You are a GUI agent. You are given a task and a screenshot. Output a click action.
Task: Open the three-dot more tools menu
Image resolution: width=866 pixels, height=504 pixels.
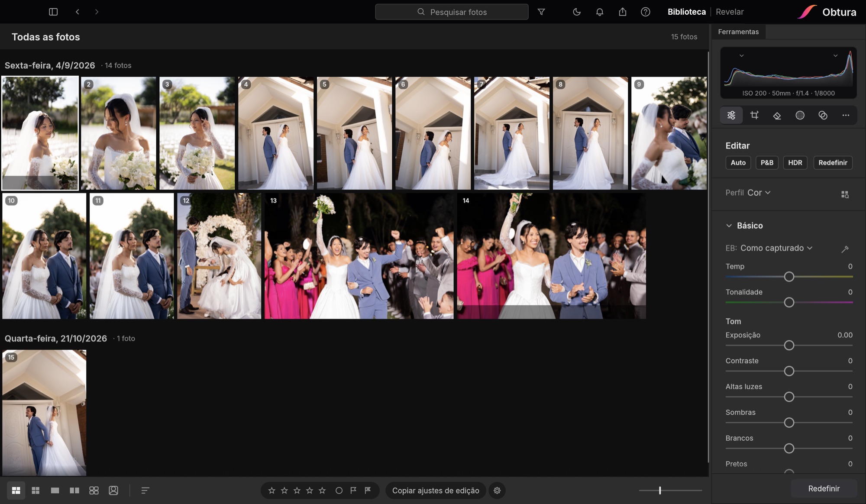846,115
